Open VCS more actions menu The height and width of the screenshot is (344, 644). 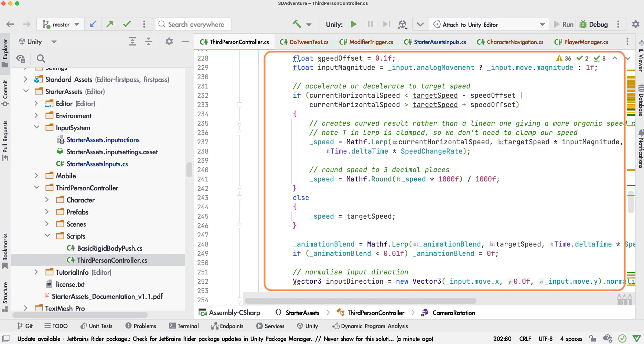point(144,24)
